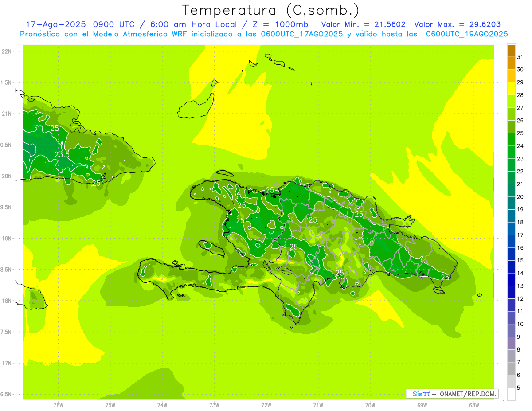Viewport: 532px width, 411px height.
Task: Click the legend value '13'
Action: [520, 286]
